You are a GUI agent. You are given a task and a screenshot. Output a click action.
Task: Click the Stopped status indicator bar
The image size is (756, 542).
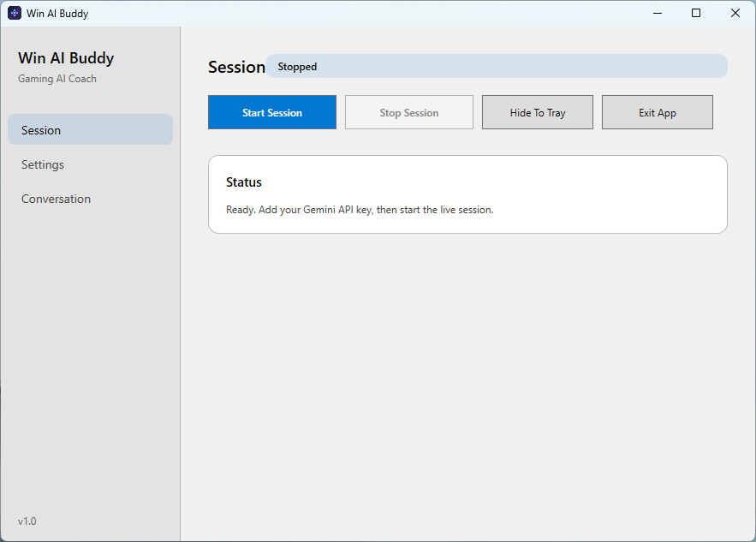pyautogui.click(x=498, y=66)
